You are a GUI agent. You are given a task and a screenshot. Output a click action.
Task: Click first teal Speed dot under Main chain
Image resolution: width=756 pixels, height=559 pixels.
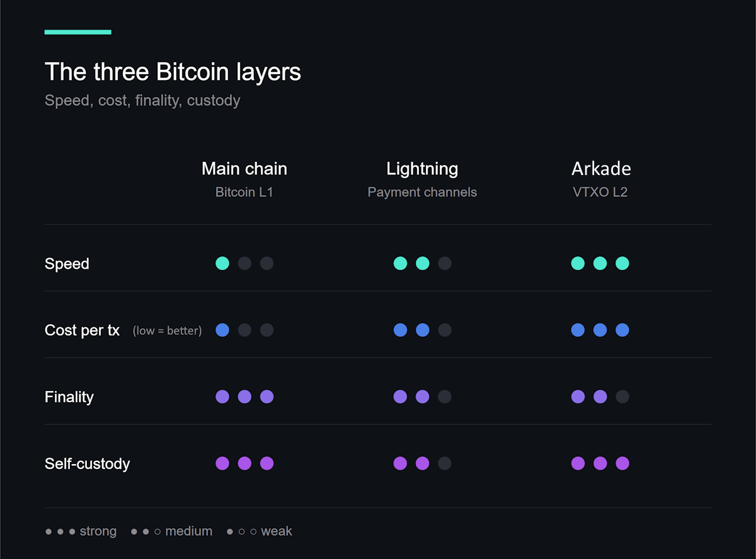222,263
